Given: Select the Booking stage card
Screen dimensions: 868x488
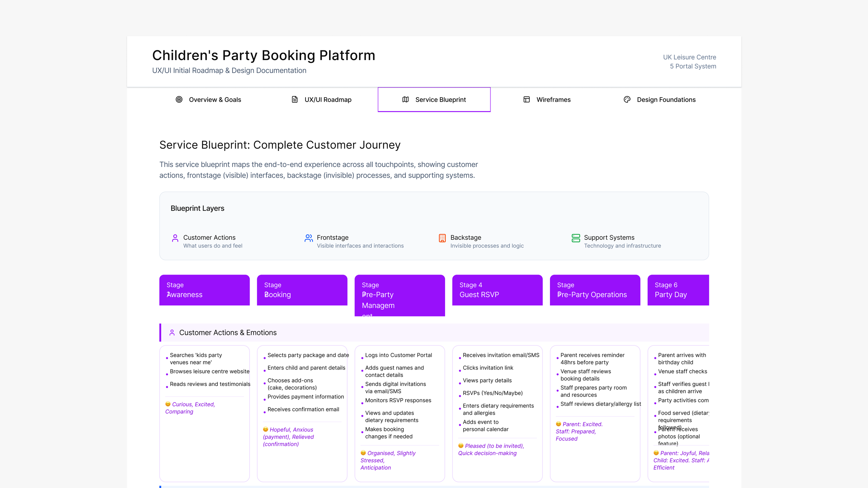Looking at the screenshot, I should point(302,290).
